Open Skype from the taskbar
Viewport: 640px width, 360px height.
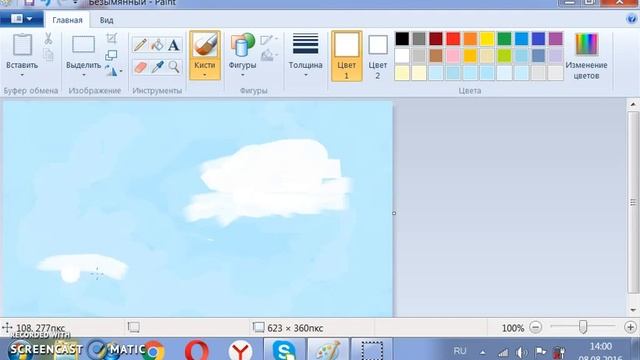click(x=284, y=350)
